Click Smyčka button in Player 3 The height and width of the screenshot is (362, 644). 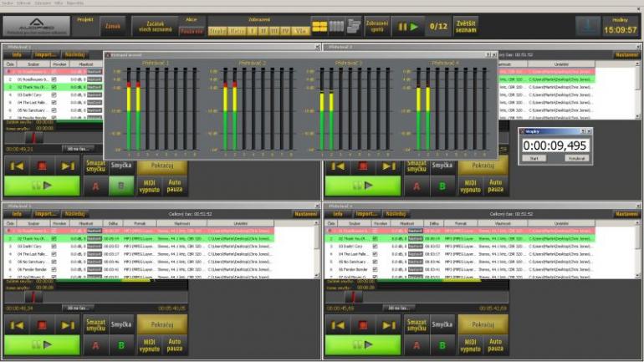121,324
